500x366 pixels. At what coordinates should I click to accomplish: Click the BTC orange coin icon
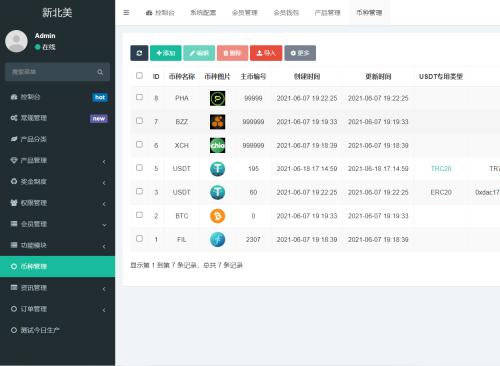point(217,216)
